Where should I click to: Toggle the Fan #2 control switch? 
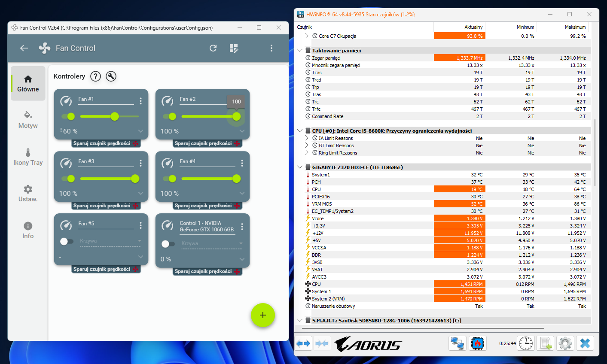[x=169, y=116]
